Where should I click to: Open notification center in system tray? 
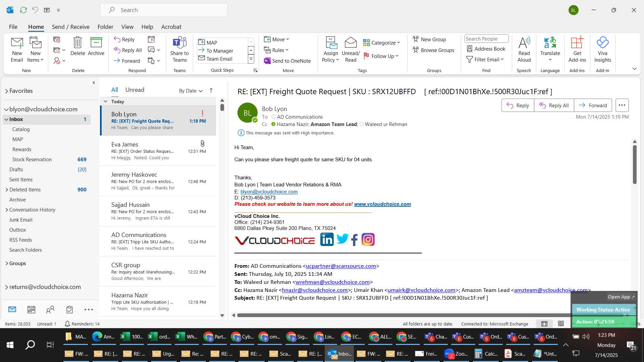pyautogui.click(x=632, y=346)
